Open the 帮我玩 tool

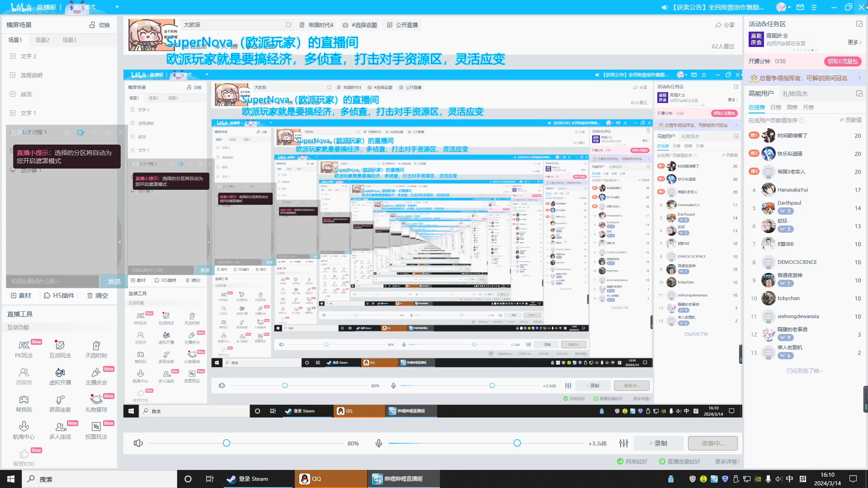point(24,404)
